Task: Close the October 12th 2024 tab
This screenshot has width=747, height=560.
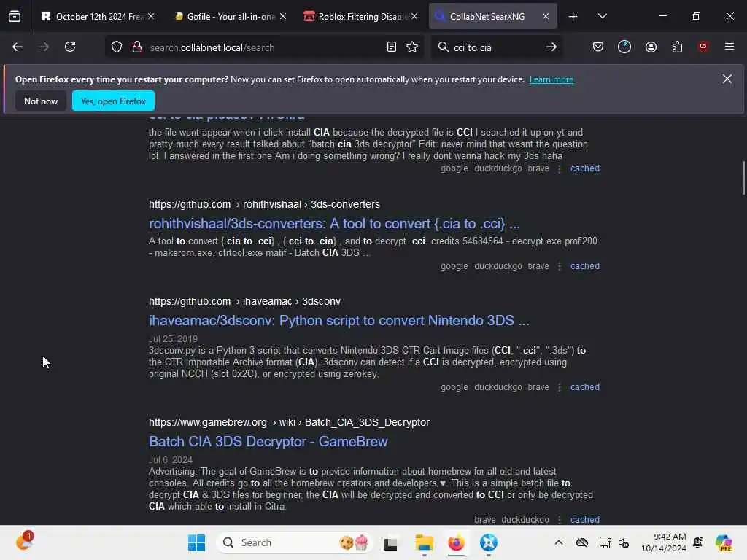Action: 151,17
